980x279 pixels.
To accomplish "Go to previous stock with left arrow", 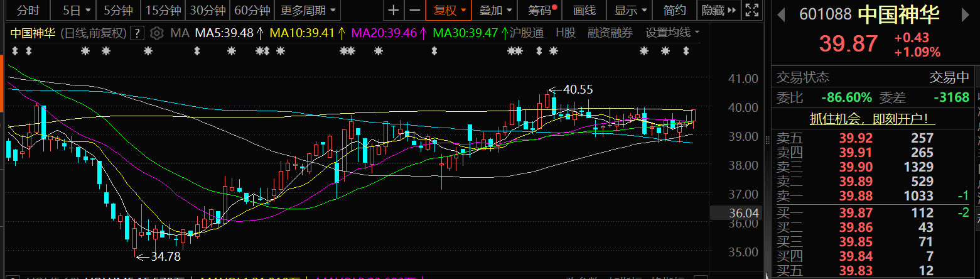I will pyautogui.click(x=781, y=13).
